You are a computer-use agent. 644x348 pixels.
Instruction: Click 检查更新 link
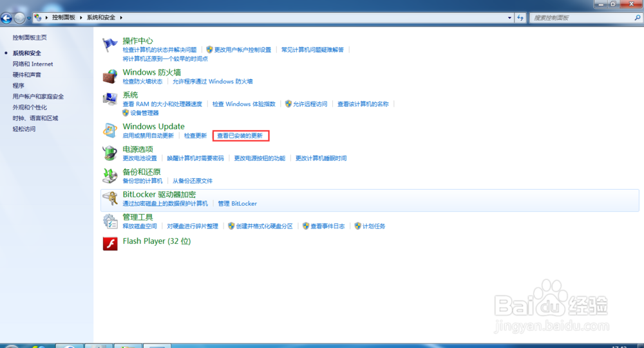[195, 136]
